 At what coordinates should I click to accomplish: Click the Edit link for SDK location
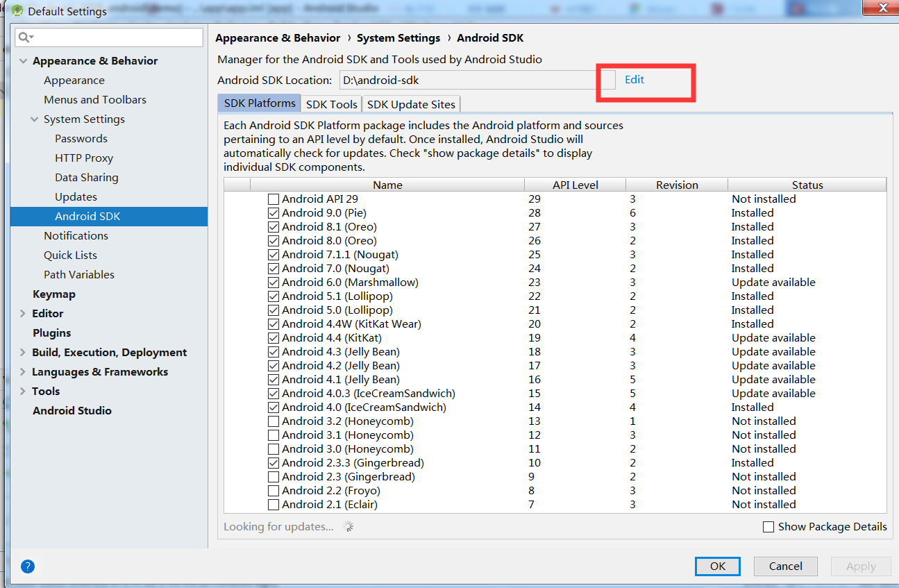(x=635, y=80)
